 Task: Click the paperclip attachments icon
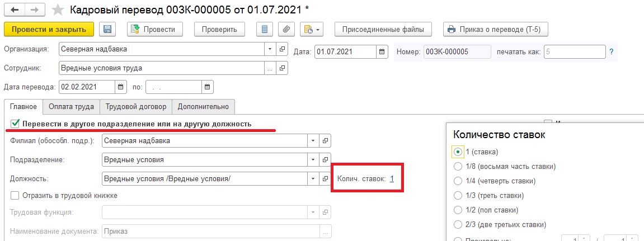coord(286,29)
